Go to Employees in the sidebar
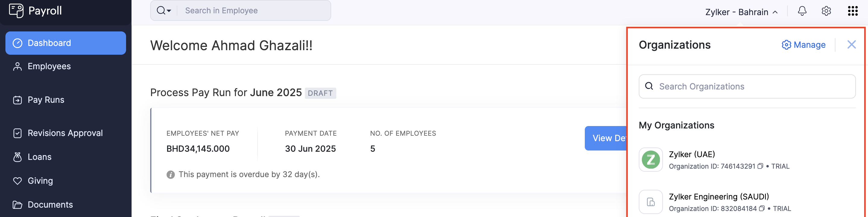 49,66
